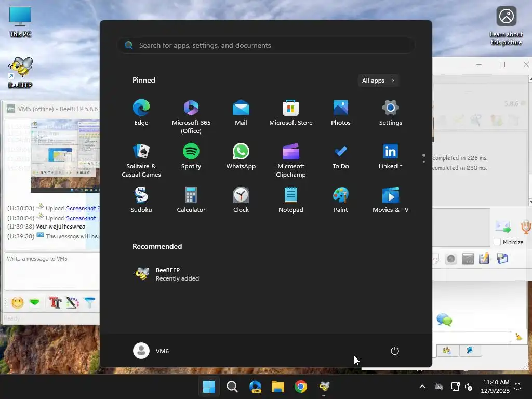Launch Spotify from pinned apps
Screen dimensions: 532x399
(x=191, y=156)
